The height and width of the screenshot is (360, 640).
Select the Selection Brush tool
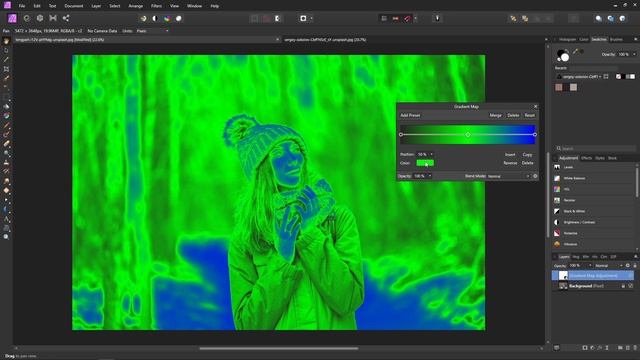[x=6, y=78]
